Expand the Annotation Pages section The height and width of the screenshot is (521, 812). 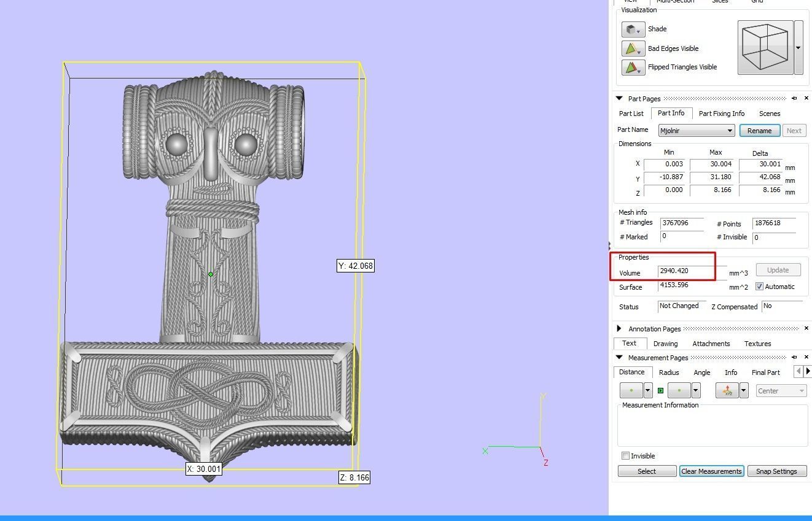[619, 328]
